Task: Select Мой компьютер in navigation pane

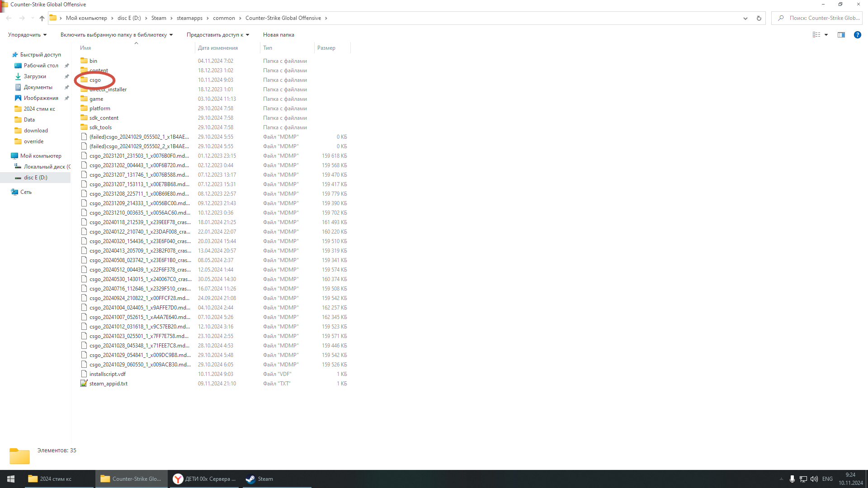Action: 41,156
